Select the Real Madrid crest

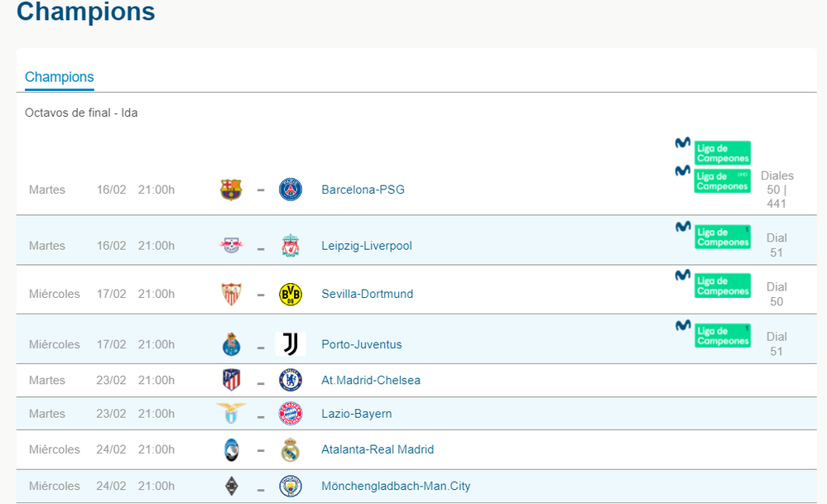291,449
